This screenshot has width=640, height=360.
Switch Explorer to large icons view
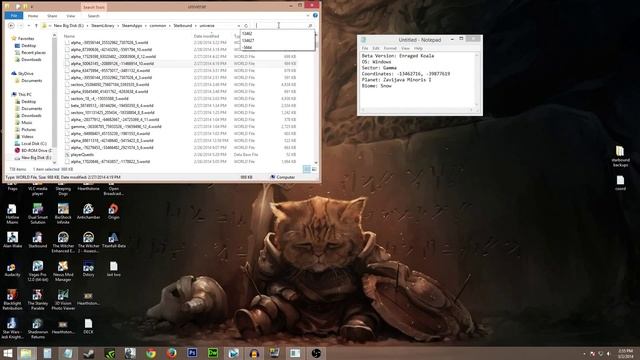314,169
